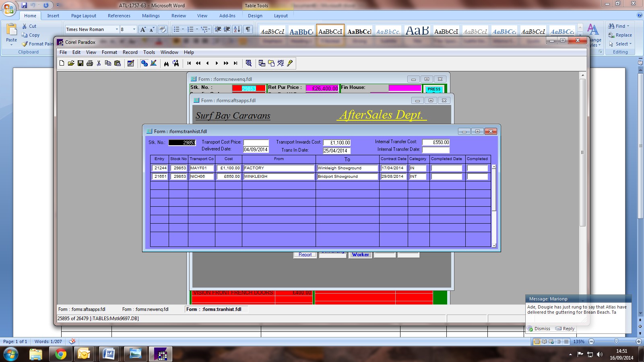Click the Worker button on aftsapps form
Viewport: 644px width, 362px height.
click(x=360, y=255)
